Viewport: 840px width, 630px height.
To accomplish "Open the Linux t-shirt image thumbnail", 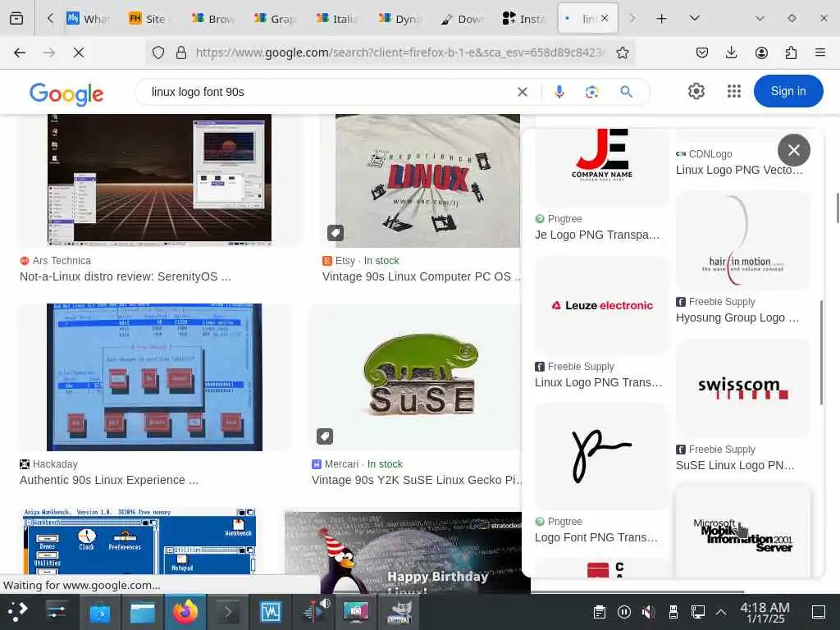I will tap(427, 181).
